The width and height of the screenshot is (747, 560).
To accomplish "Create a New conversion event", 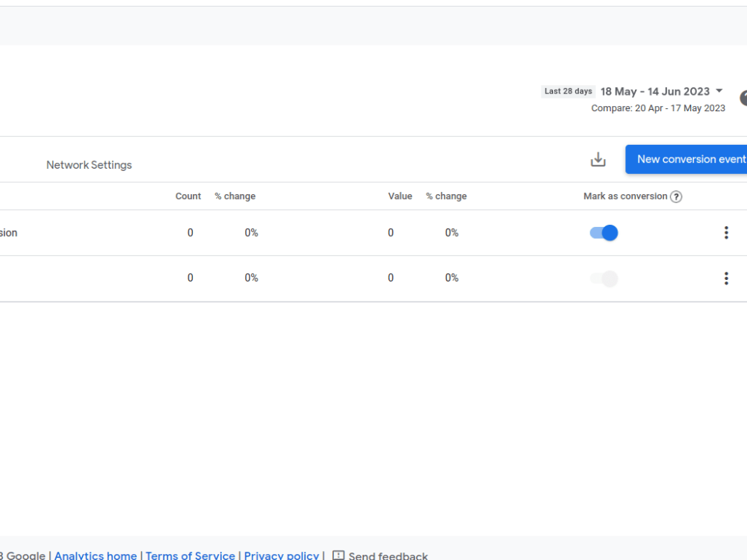I will pyautogui.click(x=686, y=159).
